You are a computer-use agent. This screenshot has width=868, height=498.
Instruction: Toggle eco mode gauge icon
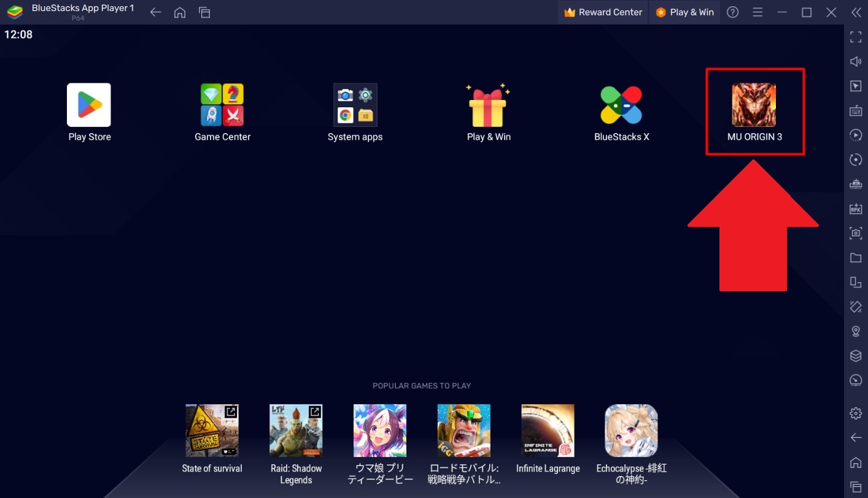856,380
